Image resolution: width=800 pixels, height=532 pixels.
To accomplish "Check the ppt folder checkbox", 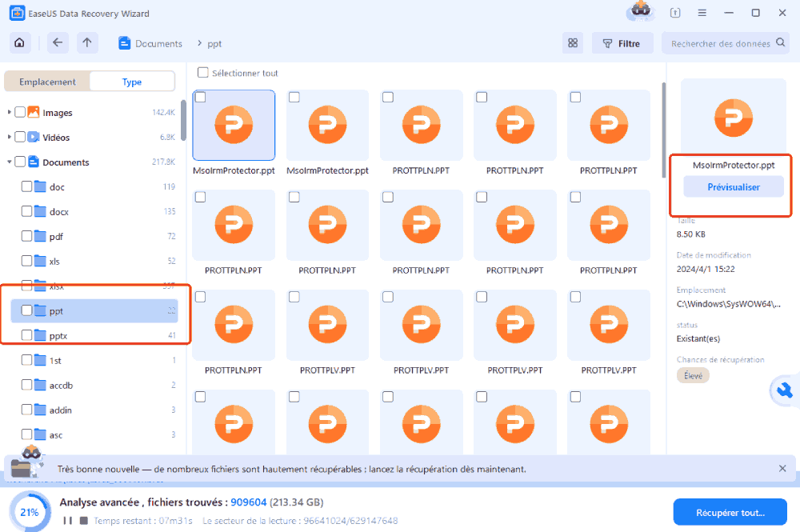I will 27,310.
